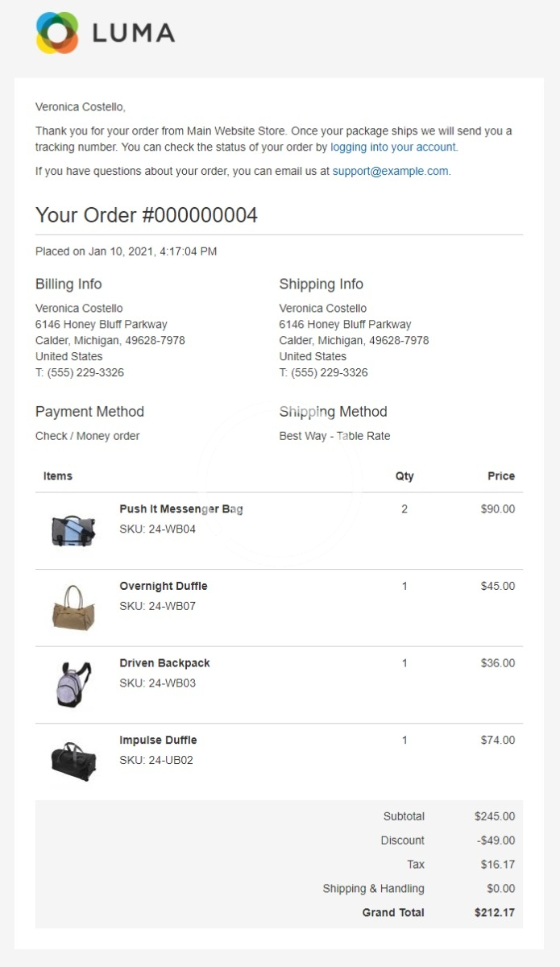560x967 pixels.
Task: Click the support@example.com email link
Action: pos(390,171)
